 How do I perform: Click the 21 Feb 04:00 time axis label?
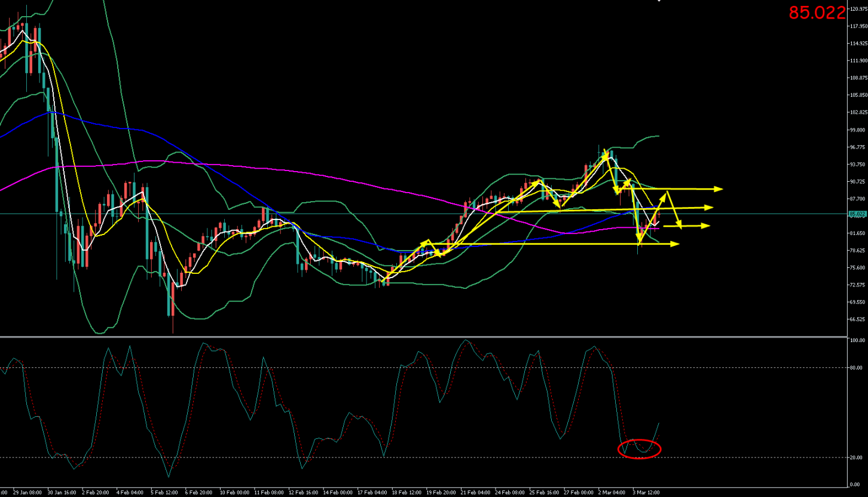pos(475,493)
